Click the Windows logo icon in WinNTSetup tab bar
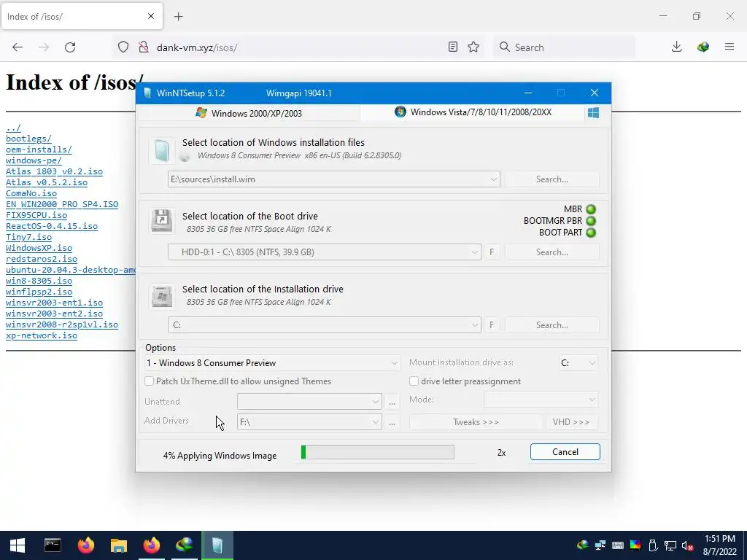Image resolution: width=747 pixels, height=560 pixels. point(593,113)
